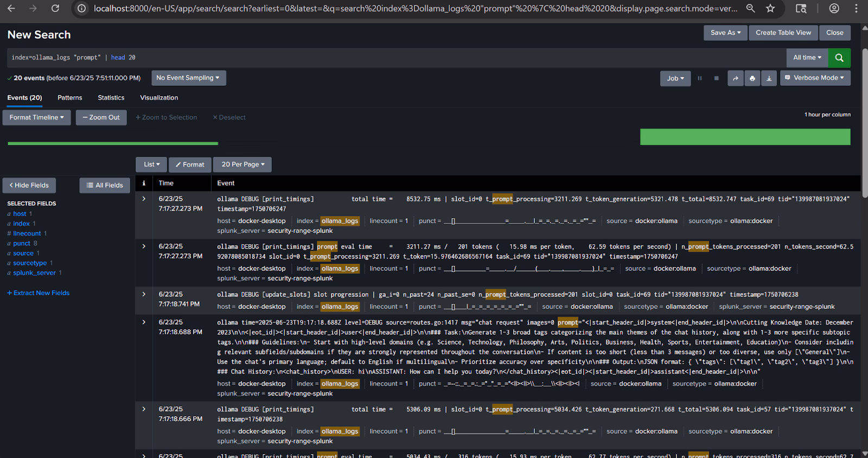Bookmark this page with star icon
Image resolution: width=868 pixels, height=458 pixels.
point(770,8)
